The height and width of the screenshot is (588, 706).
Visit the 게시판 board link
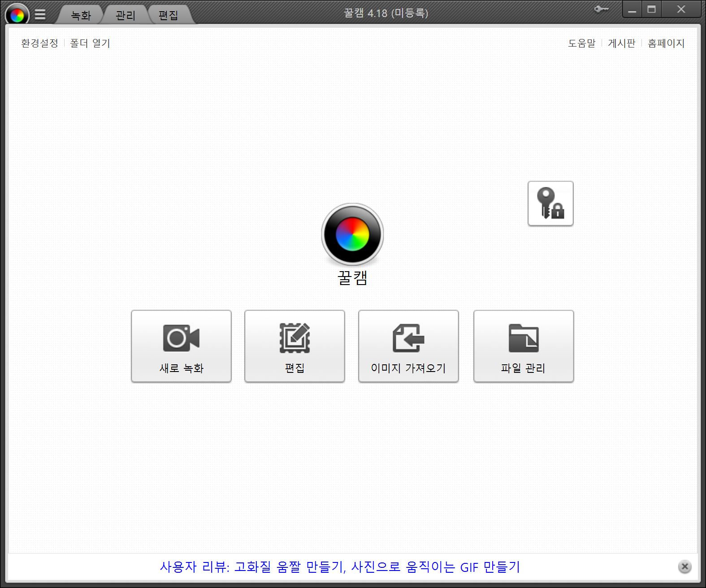tap(622, 43)
